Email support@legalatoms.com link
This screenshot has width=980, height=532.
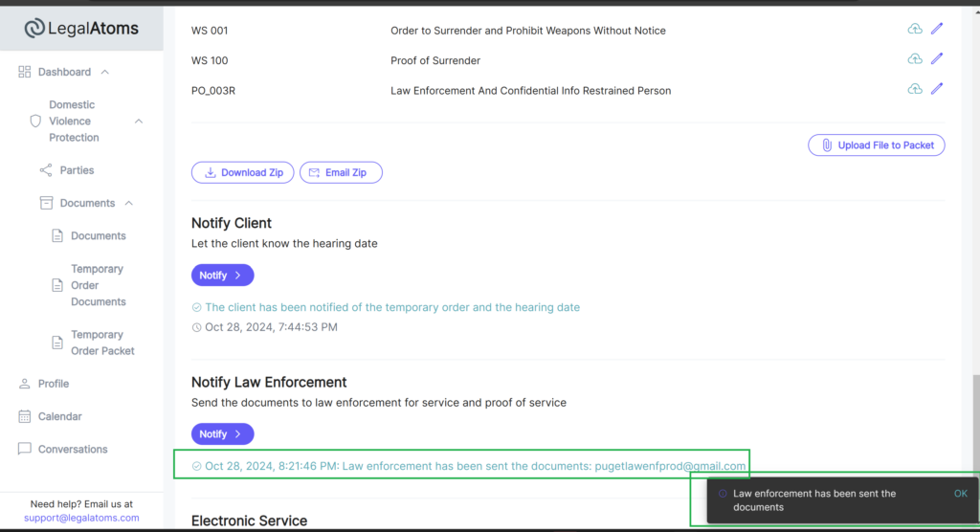[81, 518]
